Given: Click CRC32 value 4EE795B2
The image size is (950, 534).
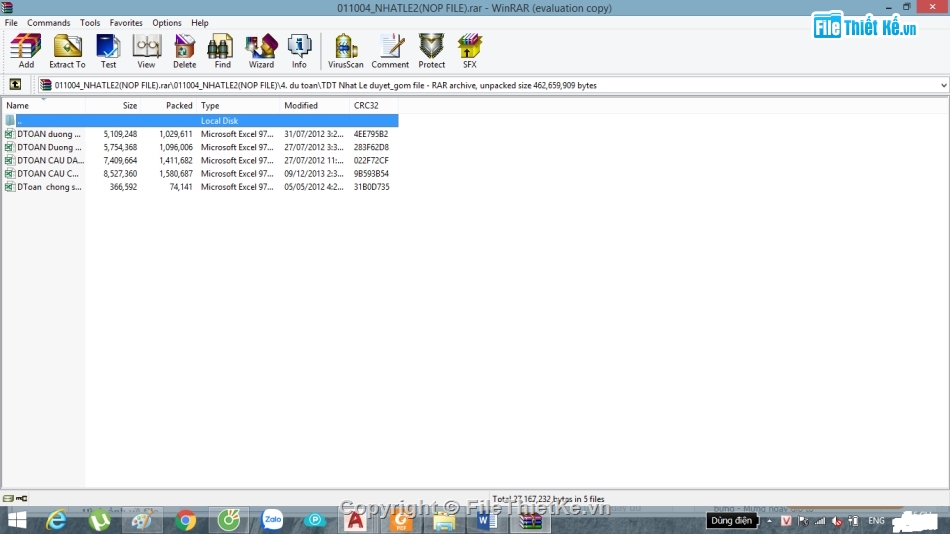Looking at the screenshot, I should pos(371,134).
